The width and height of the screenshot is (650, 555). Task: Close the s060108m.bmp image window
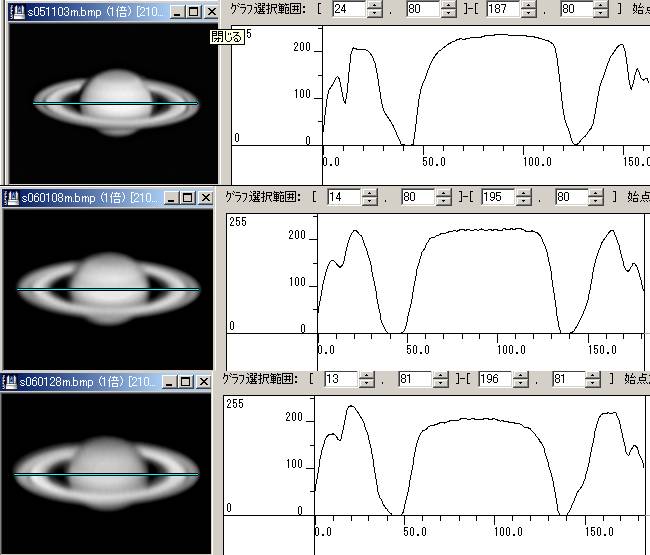[206, 198]
